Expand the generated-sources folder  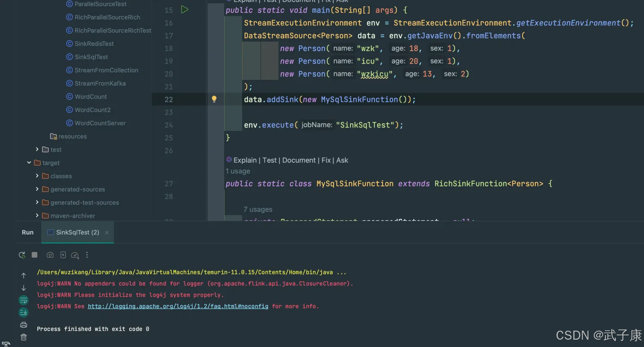tap(37, 189)
